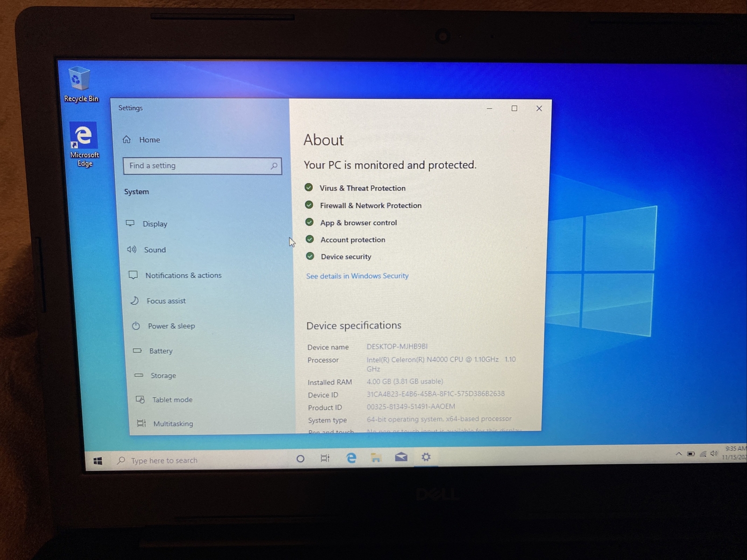Minimize the Settings window
The image size is (747, 560).
pyautogui.click(x=489, y=108)
